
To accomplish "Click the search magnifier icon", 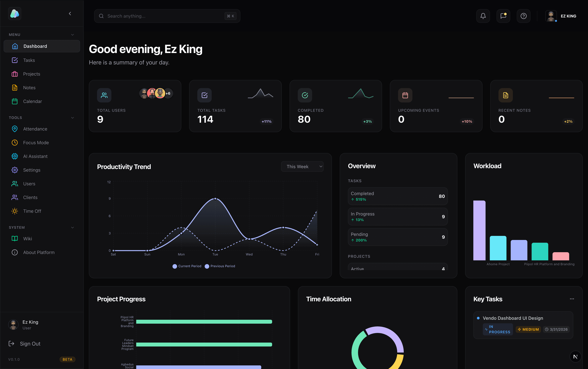I will pos(101,16).
